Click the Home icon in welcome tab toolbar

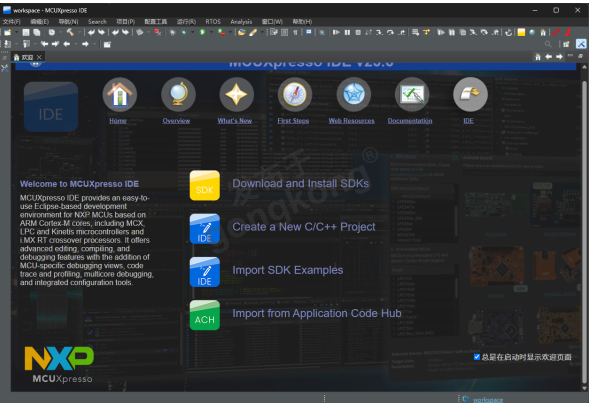click(538, 57)
